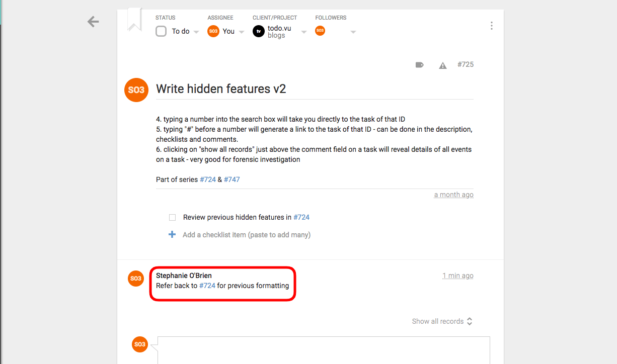617x364 pixels.
Task: Open the #724 link in the series line
Action: click(208, 179)
